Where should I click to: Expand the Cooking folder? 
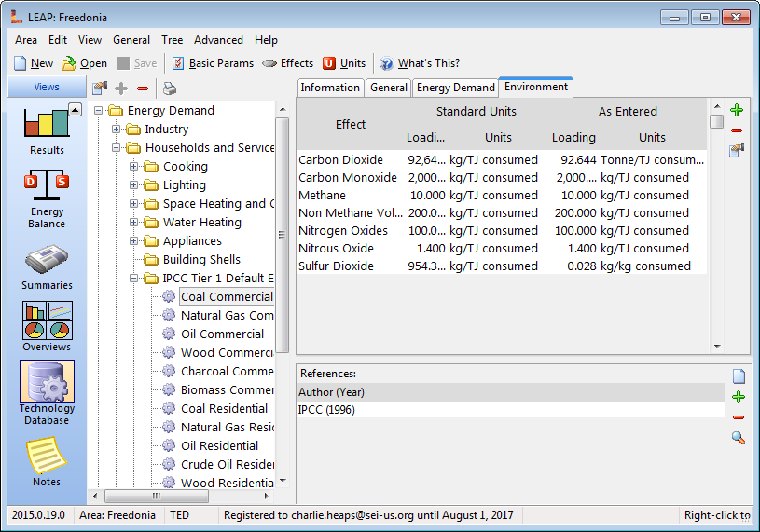point(133,166)
